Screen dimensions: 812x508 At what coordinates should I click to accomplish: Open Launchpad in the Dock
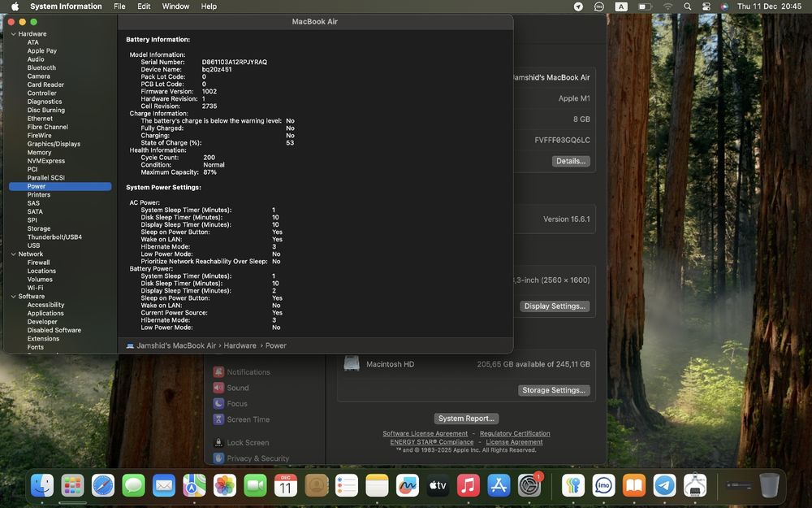[72, 486]
